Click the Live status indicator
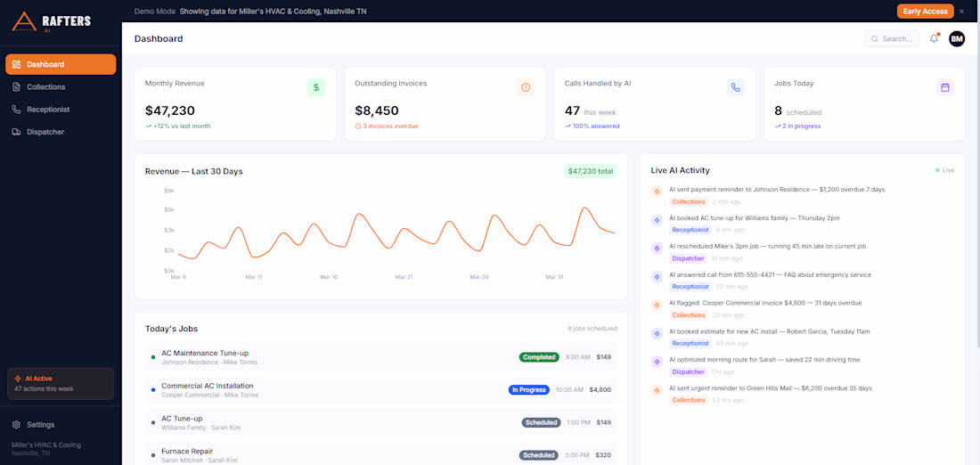The image size is (980, 465). pos(945,170)
